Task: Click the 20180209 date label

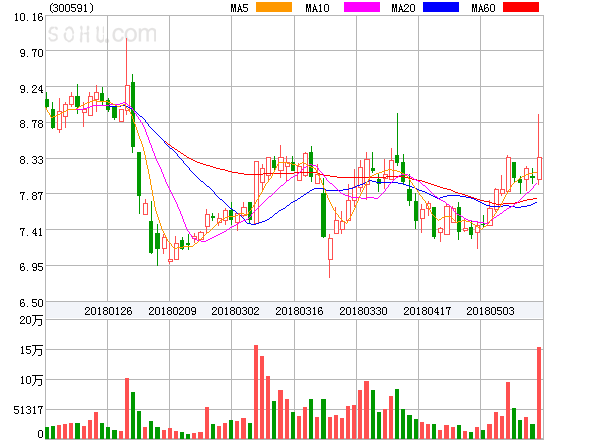Action: coord(172,311)
